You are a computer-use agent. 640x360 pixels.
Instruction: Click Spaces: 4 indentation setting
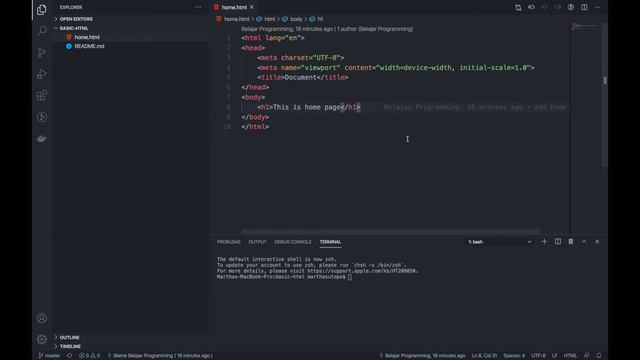tap(514, 356)
